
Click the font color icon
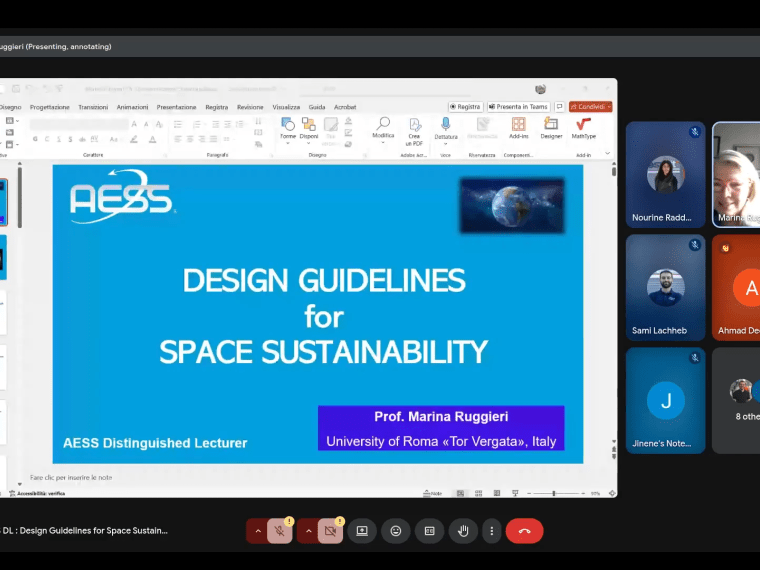(153, 139)
